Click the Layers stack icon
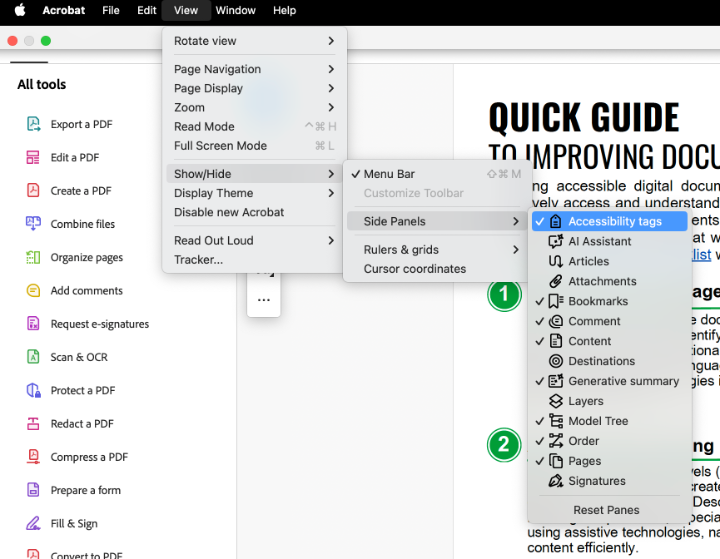 556,401
